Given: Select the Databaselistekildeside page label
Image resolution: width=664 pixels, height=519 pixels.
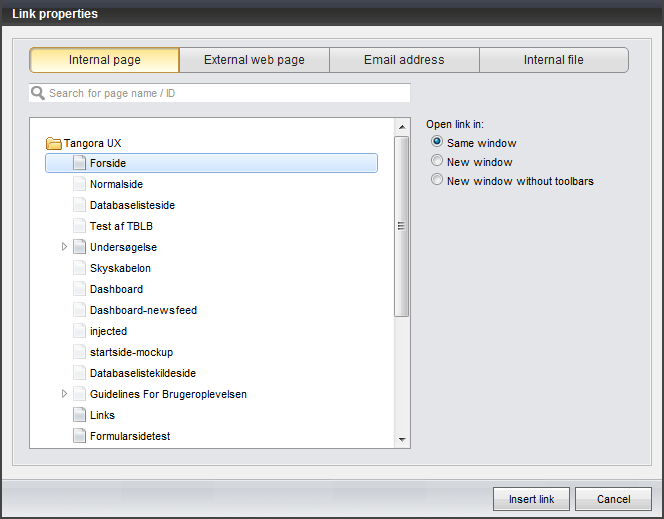Looking at the screenshot, I should pyautogui.click(x=143, y=373).
